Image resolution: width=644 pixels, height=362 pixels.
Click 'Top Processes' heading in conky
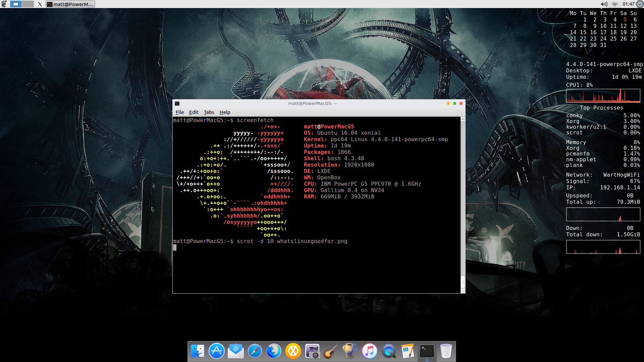(601, 108)
